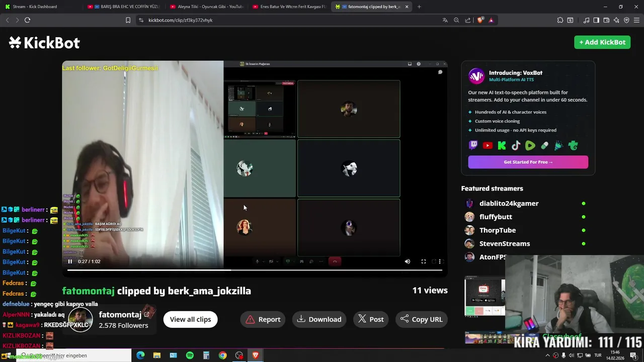Download the clip

(319, 319)
